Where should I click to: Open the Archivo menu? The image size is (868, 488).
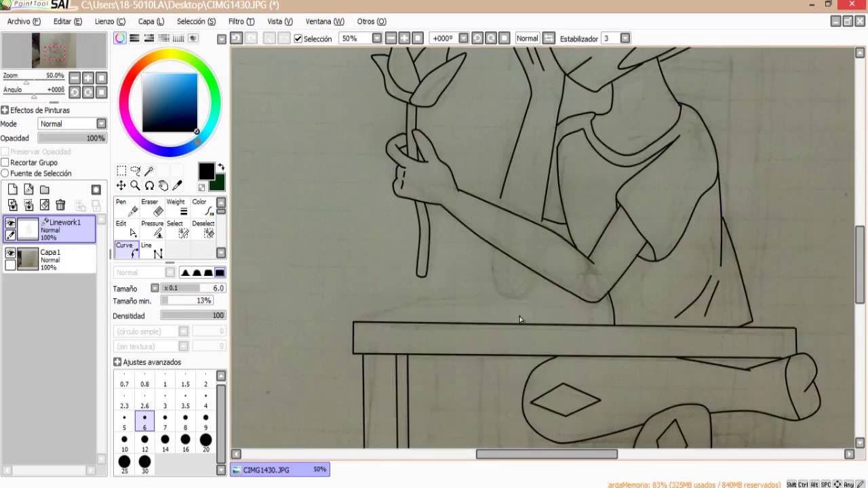point(24,22)
